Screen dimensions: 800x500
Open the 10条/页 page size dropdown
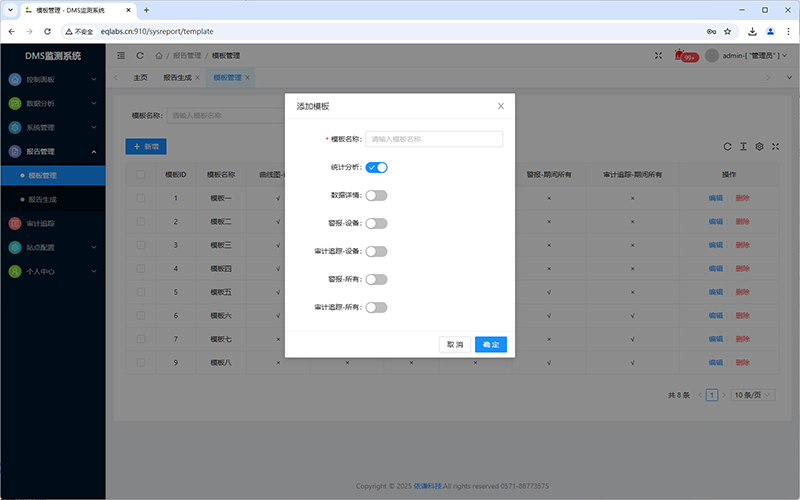click(x=753, y=395)
